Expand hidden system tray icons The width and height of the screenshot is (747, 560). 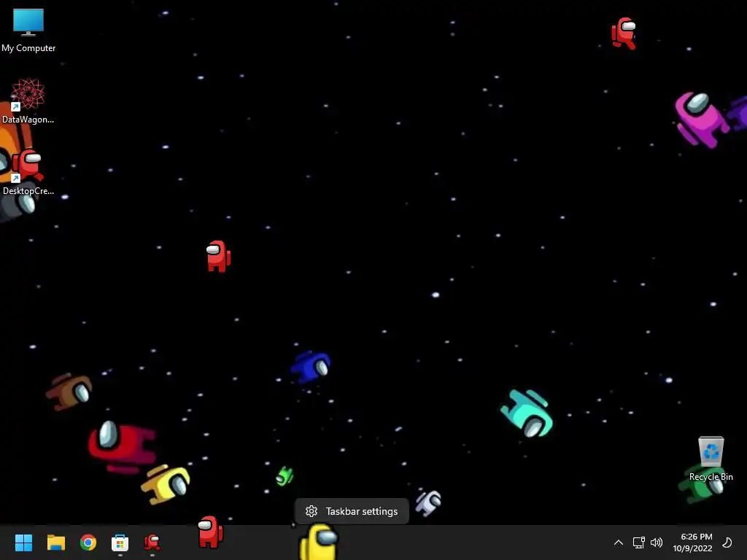[619, 542]
